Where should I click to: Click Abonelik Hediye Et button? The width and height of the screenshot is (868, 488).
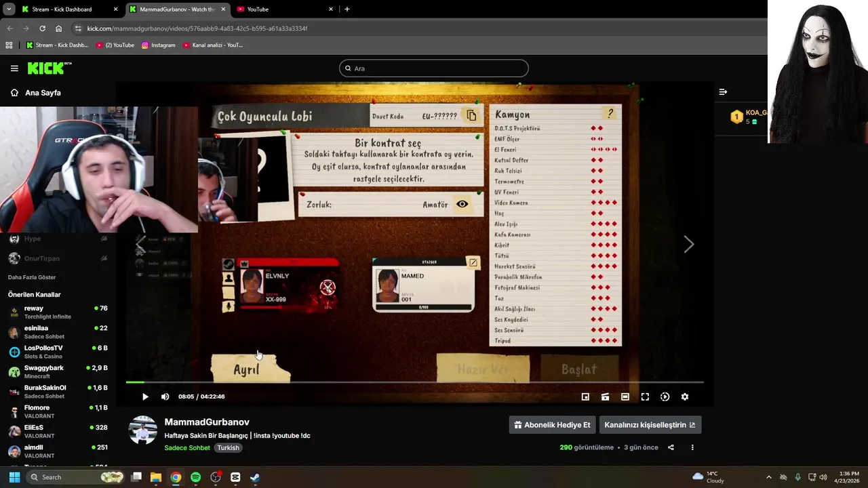(x=552, y=425)
